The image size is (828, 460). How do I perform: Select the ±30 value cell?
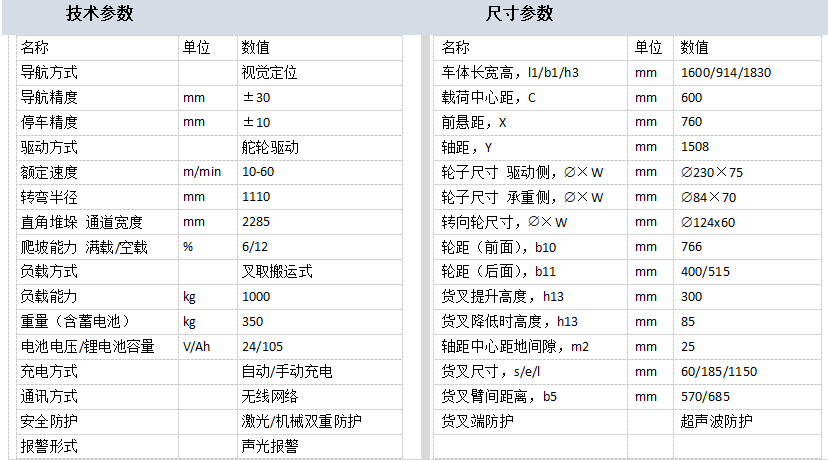click(x=319, y=97)
